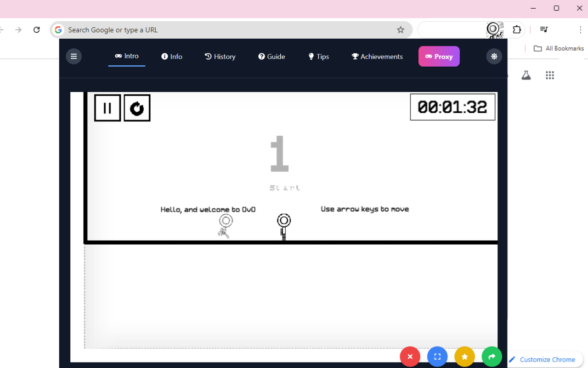Image resolution: width=588 pixels, height=368 pixels.
Task: View the Guide section
Action: (271, 56)
